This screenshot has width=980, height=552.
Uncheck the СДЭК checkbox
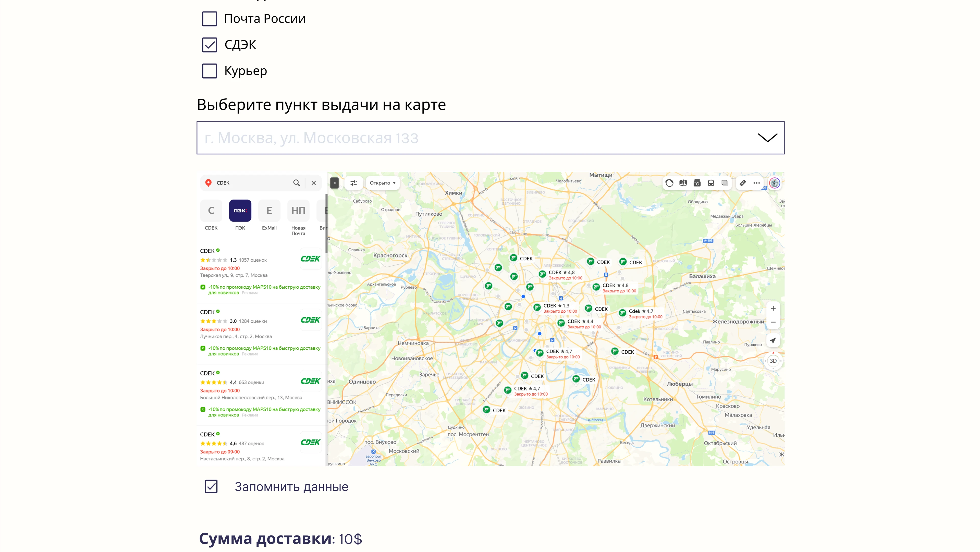point(209,45)
